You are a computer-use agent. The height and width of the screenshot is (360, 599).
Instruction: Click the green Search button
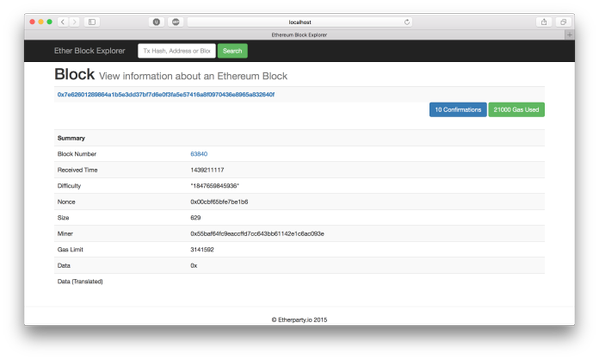(x=232, y=51)
